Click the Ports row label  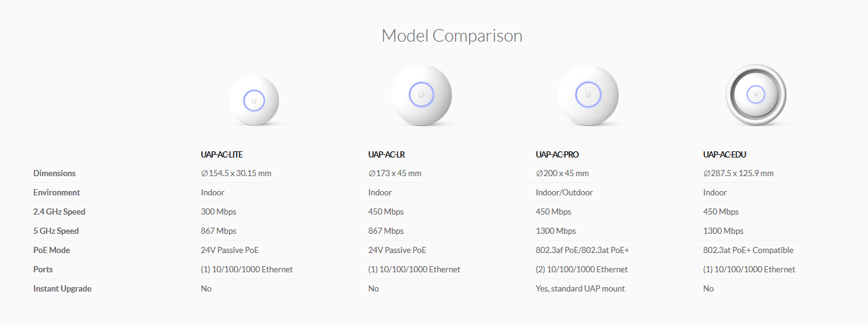click(x=43, y=270)
